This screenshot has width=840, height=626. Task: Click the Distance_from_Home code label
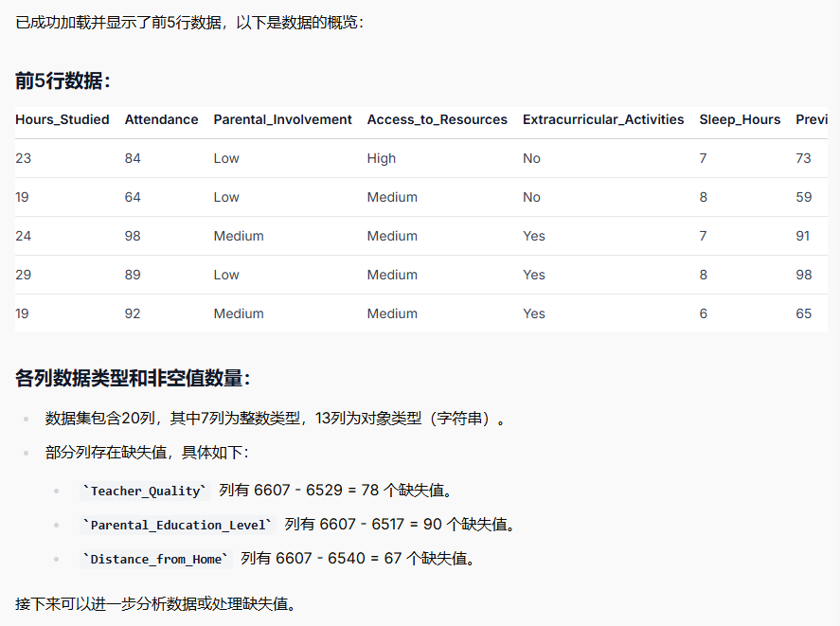pos(155,559)
